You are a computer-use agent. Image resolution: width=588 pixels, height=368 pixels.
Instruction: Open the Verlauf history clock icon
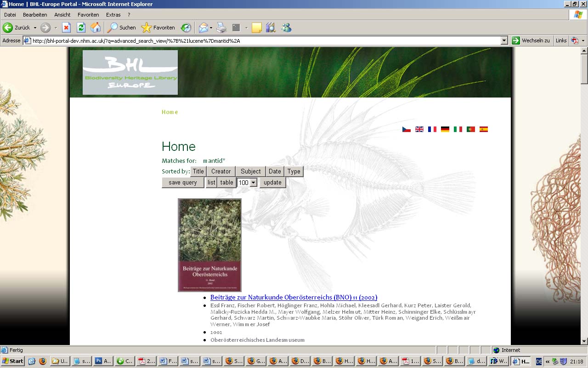point(186,28)
